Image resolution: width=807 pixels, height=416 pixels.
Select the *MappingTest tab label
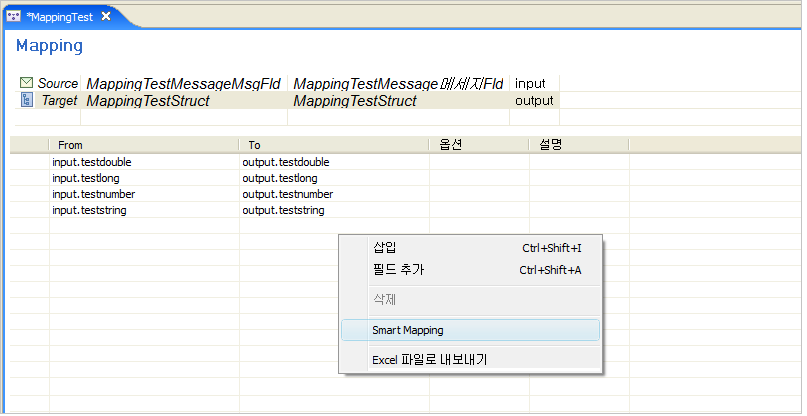[x=60, y=17]
